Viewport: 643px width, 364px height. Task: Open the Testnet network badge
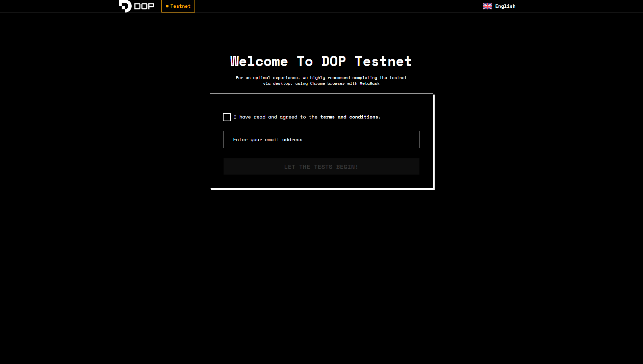(x=178, y=6)
